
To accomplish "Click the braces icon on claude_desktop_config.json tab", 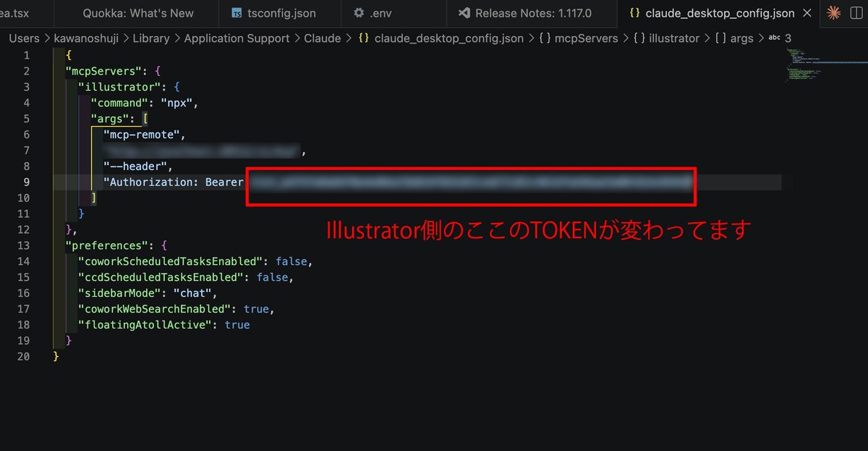I will coord(634,13).
